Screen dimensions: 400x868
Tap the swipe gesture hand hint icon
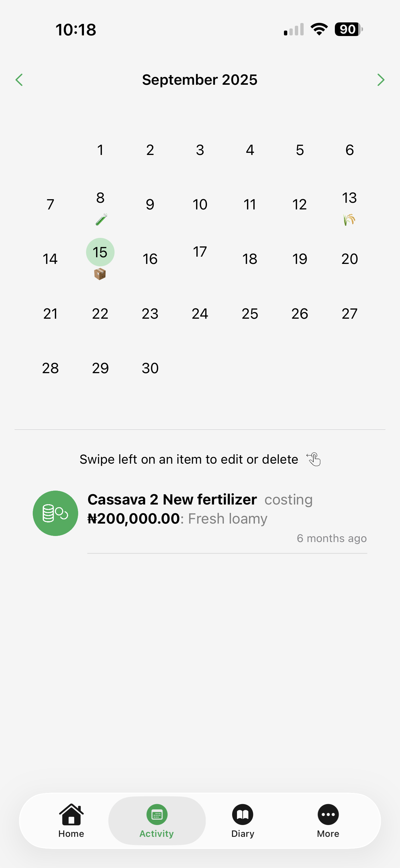point(314,459)
